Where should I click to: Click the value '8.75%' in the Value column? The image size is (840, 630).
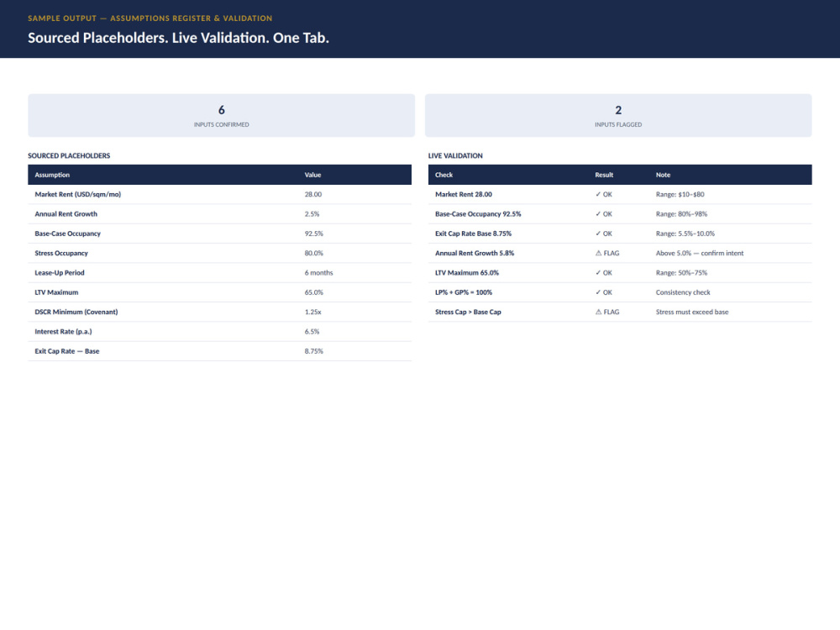[x=314, y=351]
